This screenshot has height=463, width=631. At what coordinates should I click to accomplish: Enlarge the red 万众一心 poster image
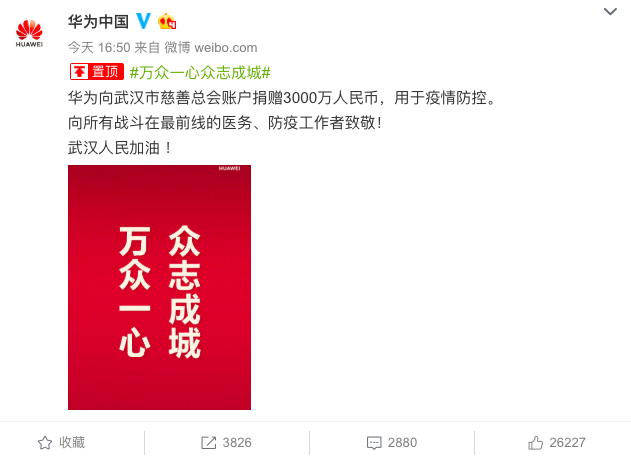click(159, 287)
